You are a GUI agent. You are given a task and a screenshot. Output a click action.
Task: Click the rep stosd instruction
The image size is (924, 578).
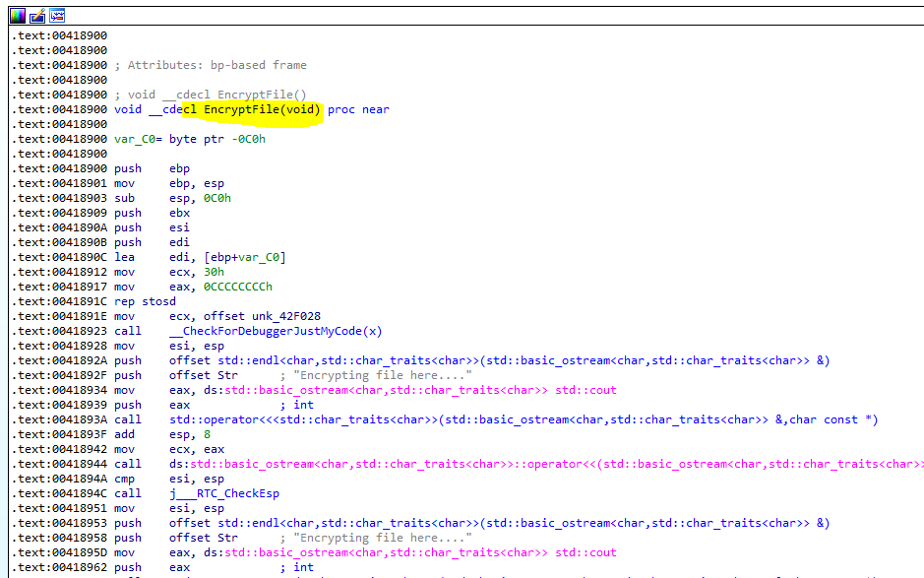pyautogui.click(x=146, y=301)
